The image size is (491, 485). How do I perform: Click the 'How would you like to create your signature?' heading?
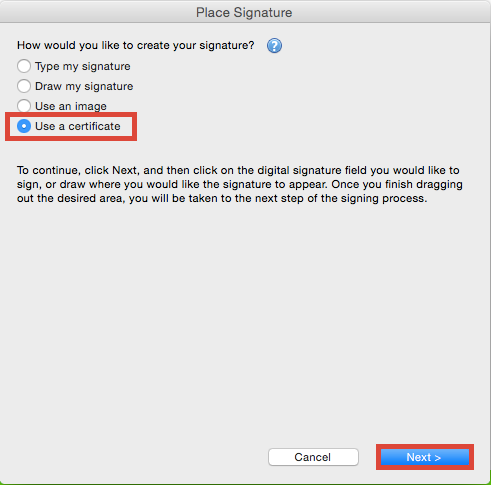[136, 45]
